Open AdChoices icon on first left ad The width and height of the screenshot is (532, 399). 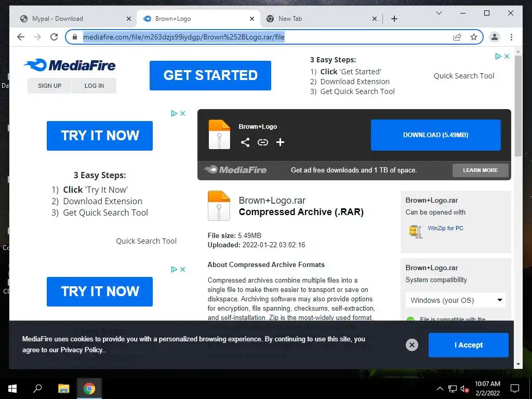pos(174,113)
